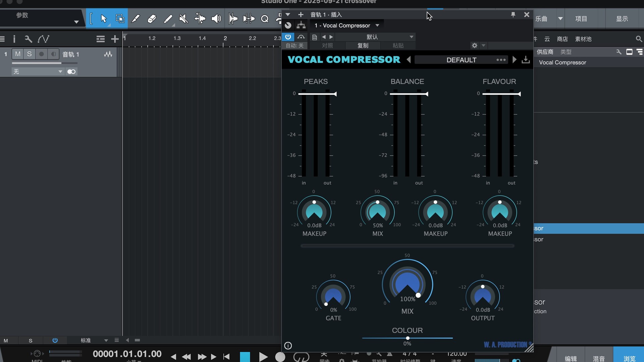This screenshot has height=362, width=644.
Task: Go to next DEFAULT preset arrow
Action: [x=514, y=60]
